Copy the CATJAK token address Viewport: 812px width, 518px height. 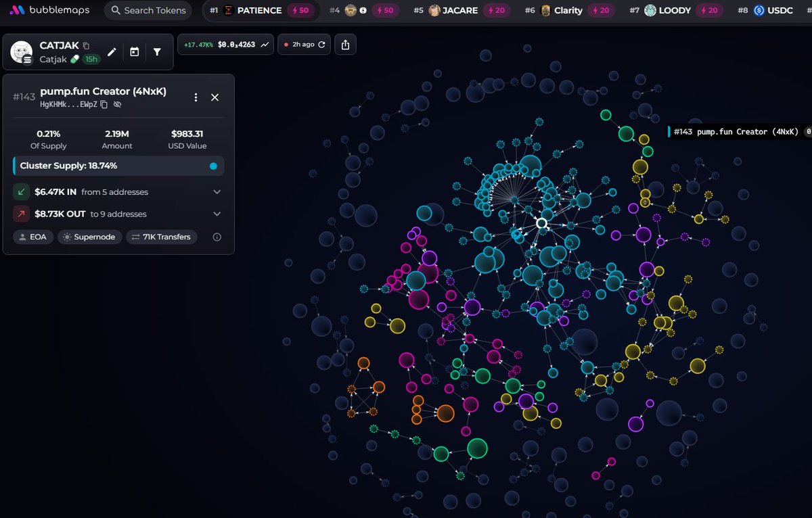click(x=86, y=46)
